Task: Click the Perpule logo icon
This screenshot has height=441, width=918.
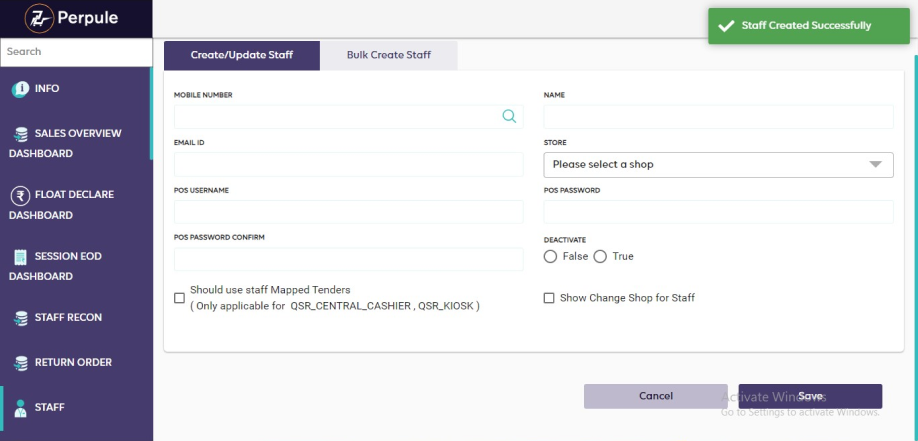Action: 40,18
